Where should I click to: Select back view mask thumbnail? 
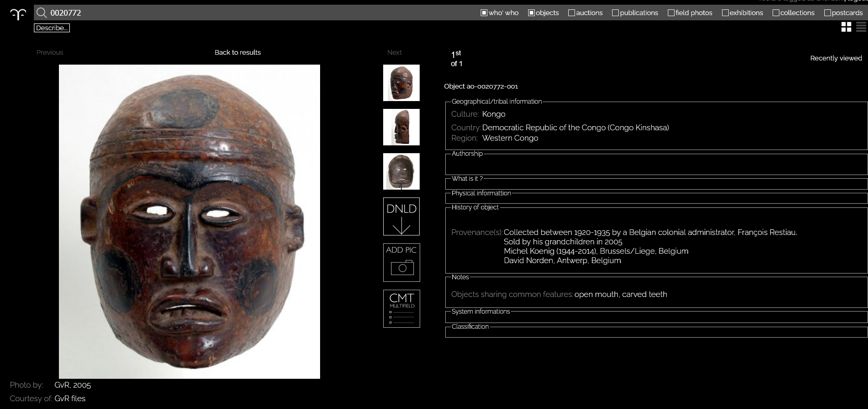point(401,171)
